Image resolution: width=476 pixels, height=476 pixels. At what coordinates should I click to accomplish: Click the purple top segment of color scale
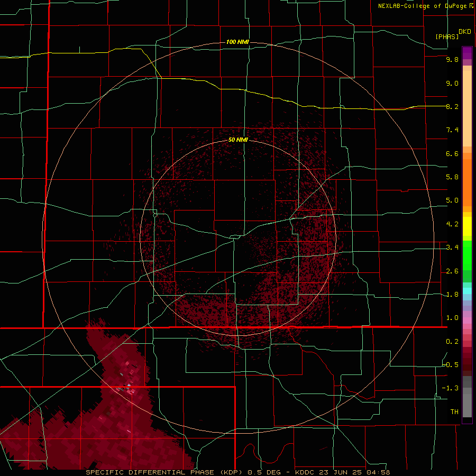point(467,53)
